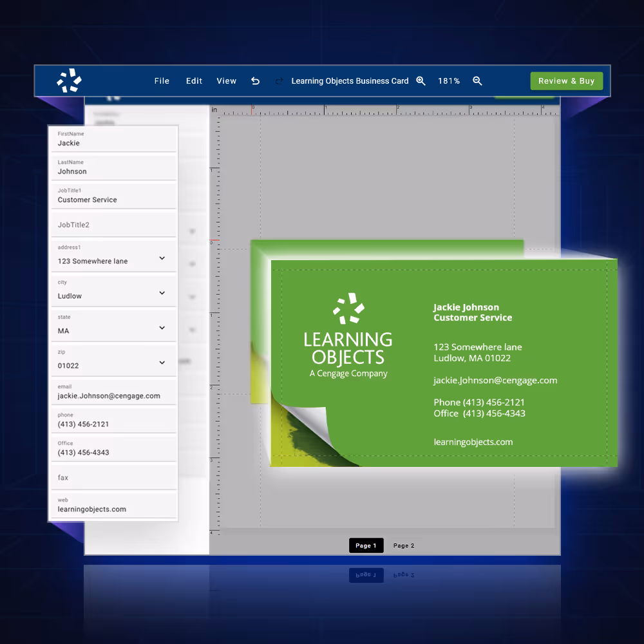The image size is (644, 644).
Task: Open the File menu
Action: 162,81
